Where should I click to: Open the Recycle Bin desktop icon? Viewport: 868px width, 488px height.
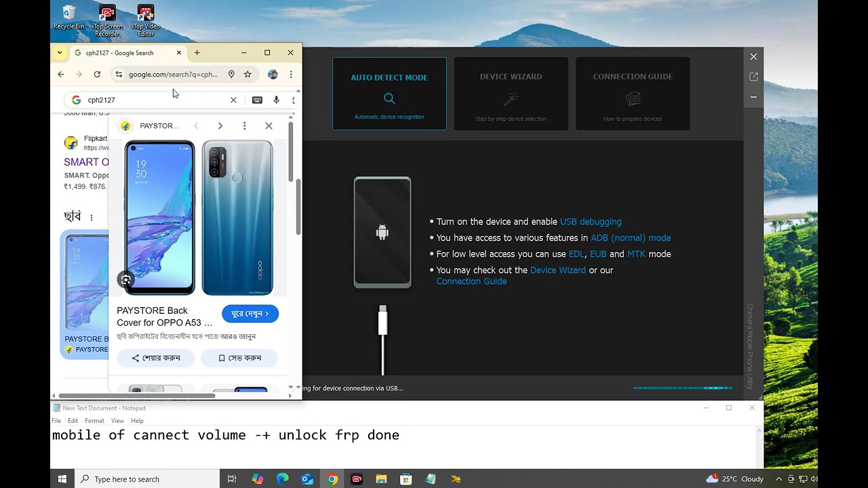[68, 18]
